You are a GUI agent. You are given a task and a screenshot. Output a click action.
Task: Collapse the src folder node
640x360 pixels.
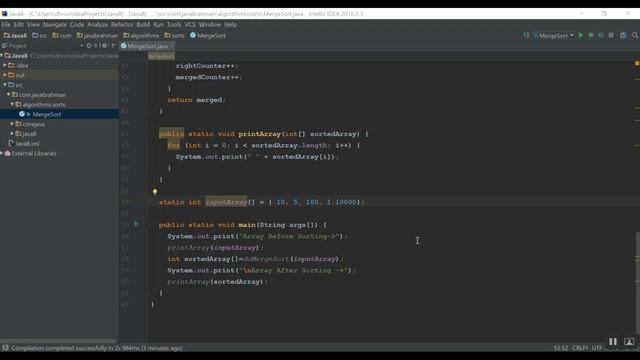tap(5, 85)
